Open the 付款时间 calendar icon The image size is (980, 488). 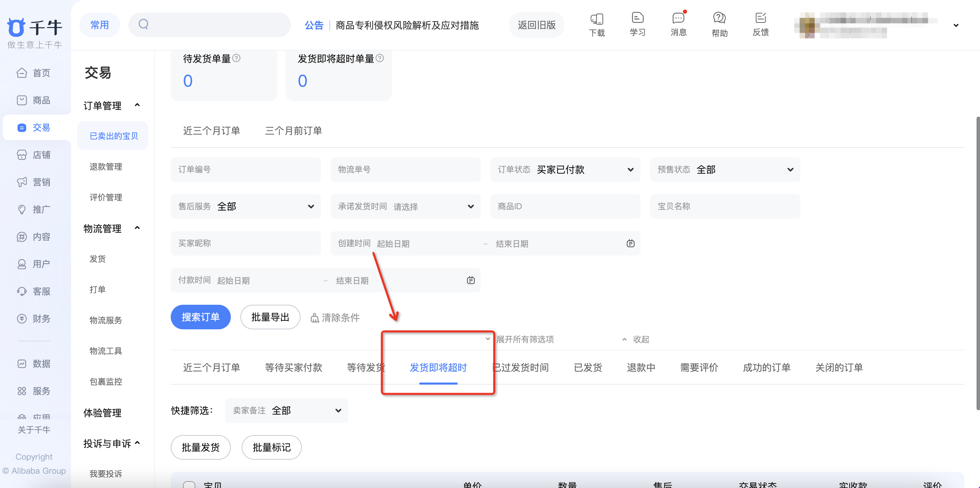point(471,281)
